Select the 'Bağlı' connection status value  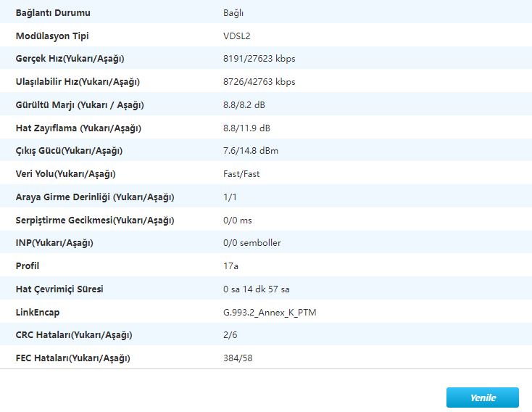pos(233,13)
